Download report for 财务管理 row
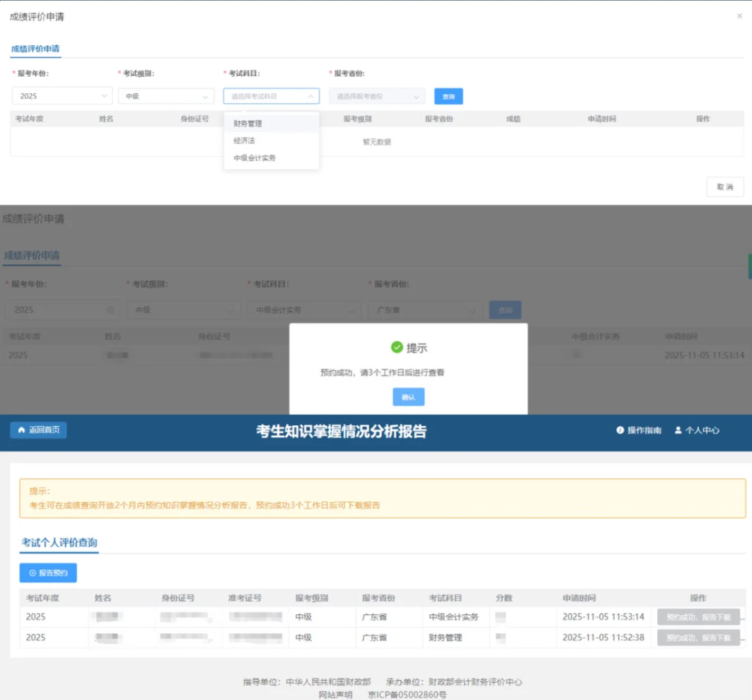Image resolution: width=752 pixels, height=700 pixels. (698, 638)
